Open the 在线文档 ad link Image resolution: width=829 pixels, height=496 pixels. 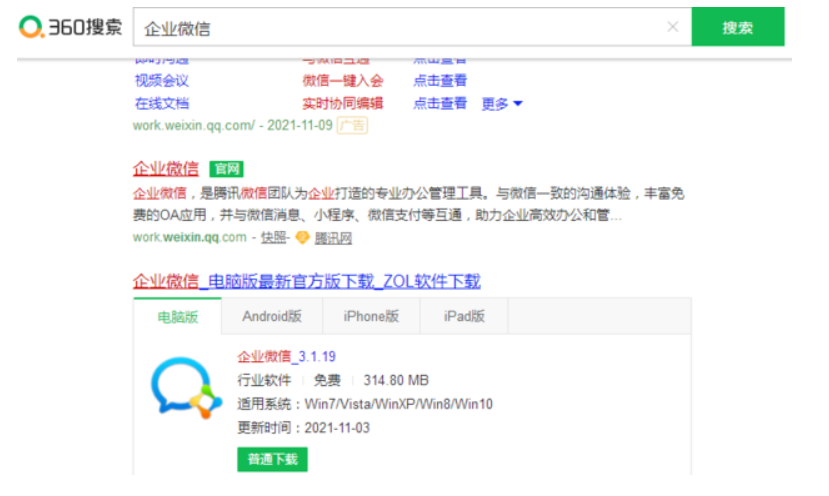[161, 103]
